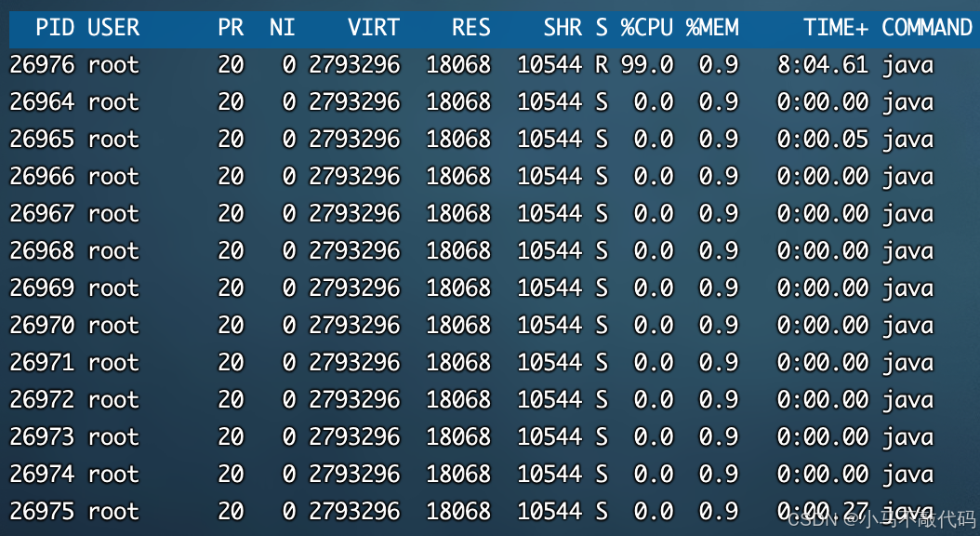The image size is (980, 536).
Task: Select the PID column header
Action: (x=56, y=28)
